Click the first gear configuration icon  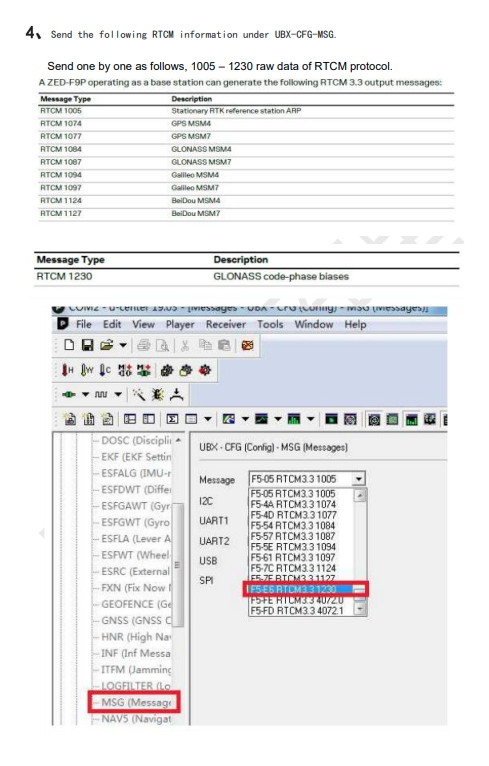tap(167, 370)
